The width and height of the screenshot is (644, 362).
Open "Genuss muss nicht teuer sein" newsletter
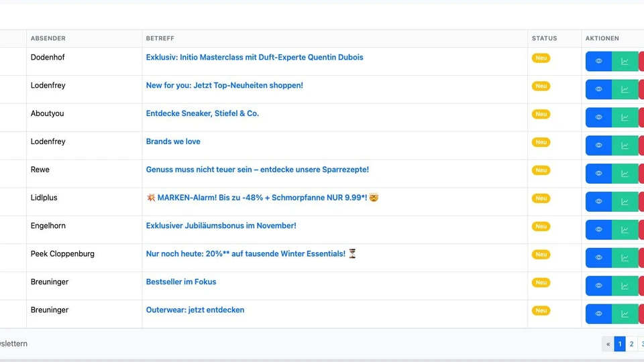[257, 170]
